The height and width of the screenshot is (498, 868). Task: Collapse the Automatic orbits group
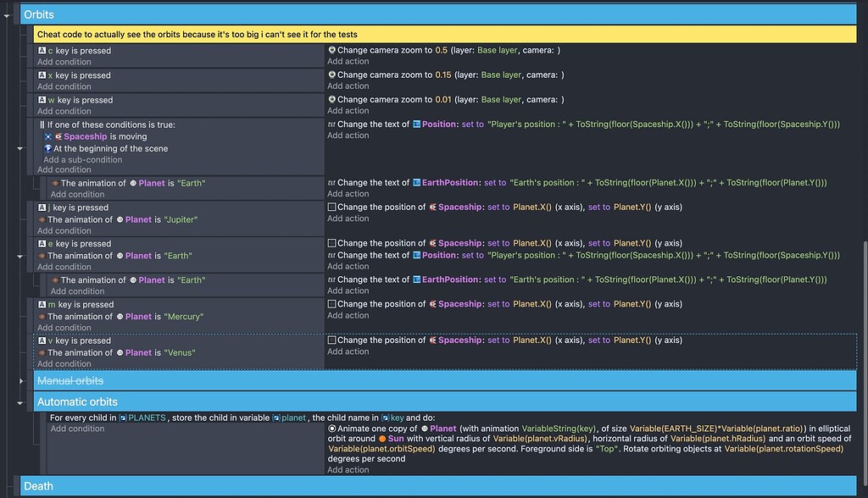coord(21,402)
